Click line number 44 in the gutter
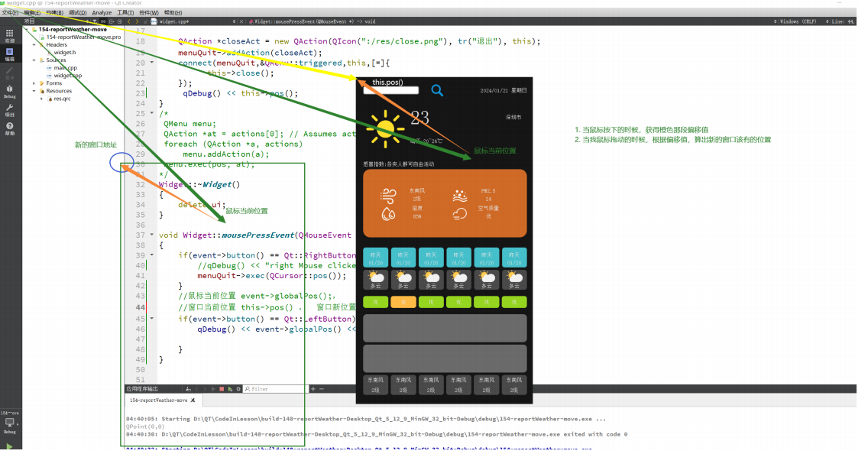Screen dimensions: 868x467 [x=140, y=307]
